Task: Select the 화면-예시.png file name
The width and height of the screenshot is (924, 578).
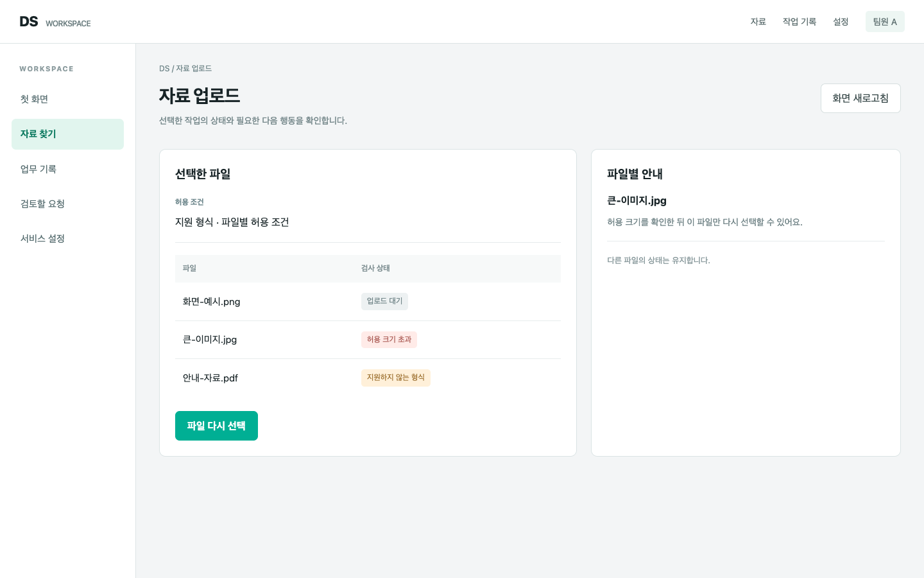Action: [x=211, y=302]
